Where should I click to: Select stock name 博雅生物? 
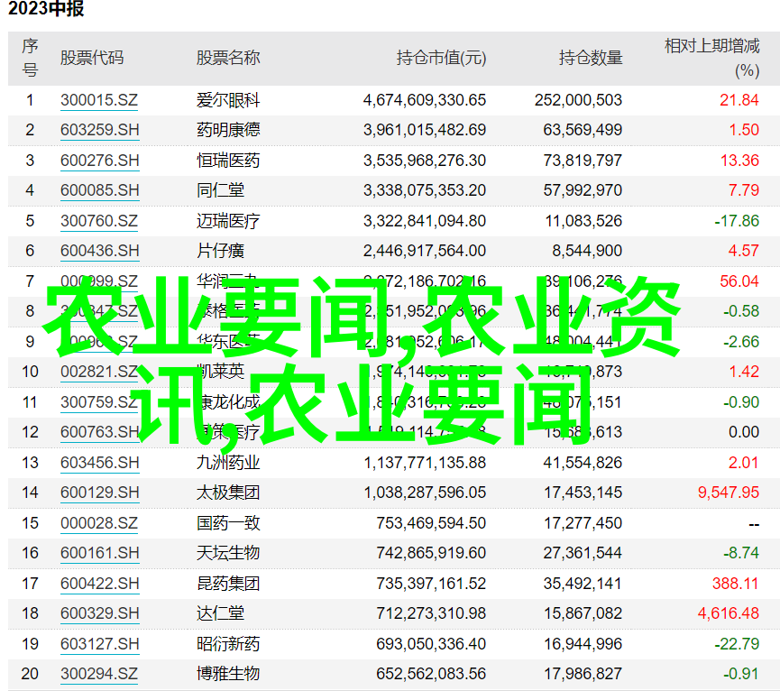[228, 673]
